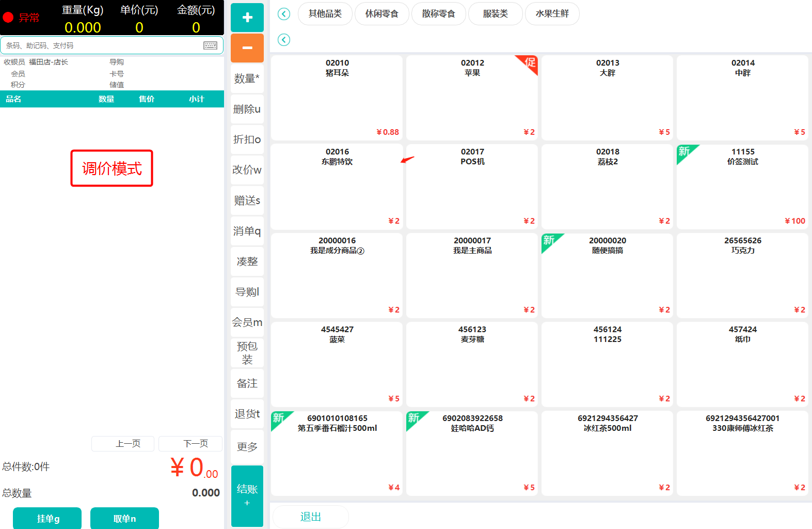
Task: Choose the 导购l sales guide button
Action: point(247,292)
